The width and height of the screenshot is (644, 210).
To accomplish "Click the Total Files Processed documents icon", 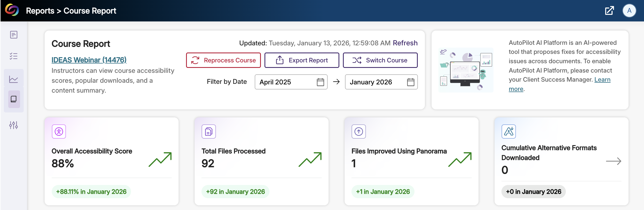I will click(x=209, y=131).
